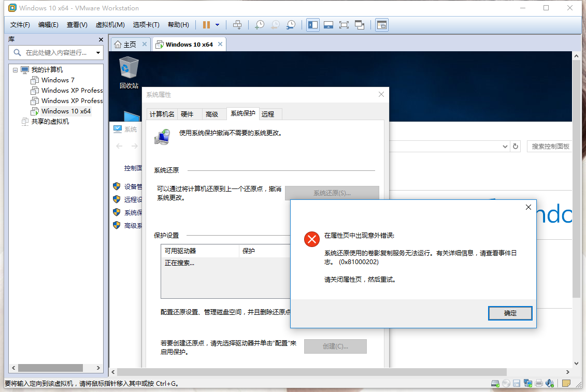
Task: Open the snapshot manager wrench-clock icon
Action: pyautogui.click(x=291, y=25)
